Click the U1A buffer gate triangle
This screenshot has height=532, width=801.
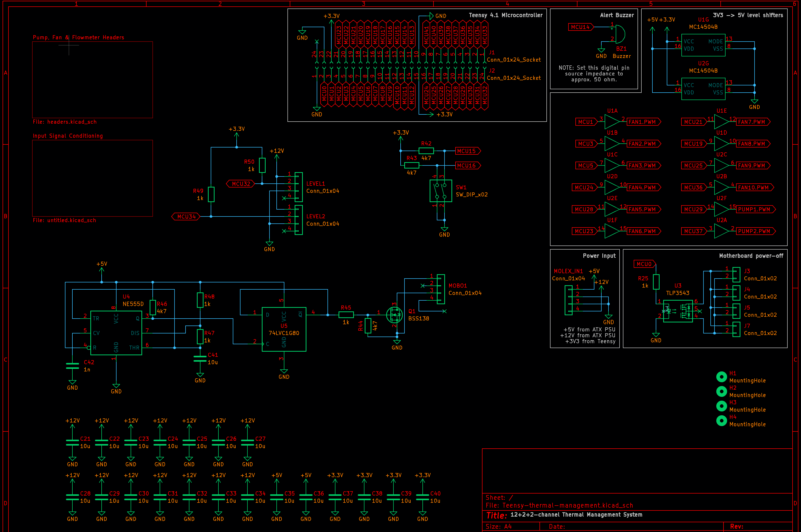click(x=612, y=122)
